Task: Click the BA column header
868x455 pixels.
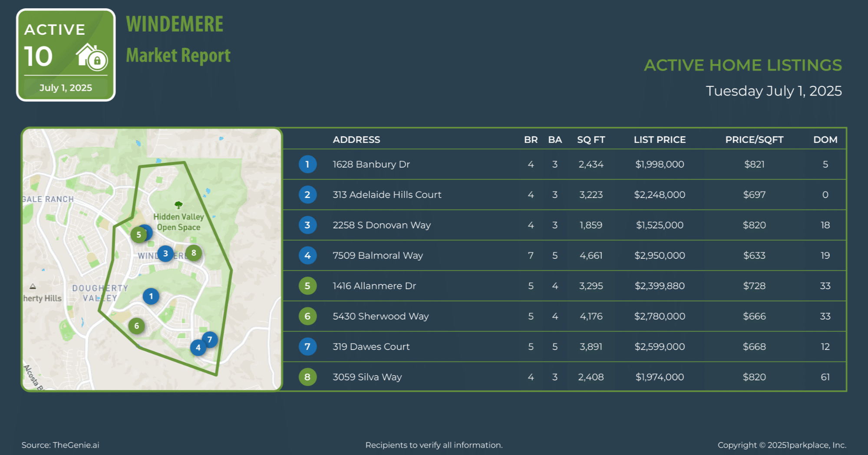Action: point(555,140)
